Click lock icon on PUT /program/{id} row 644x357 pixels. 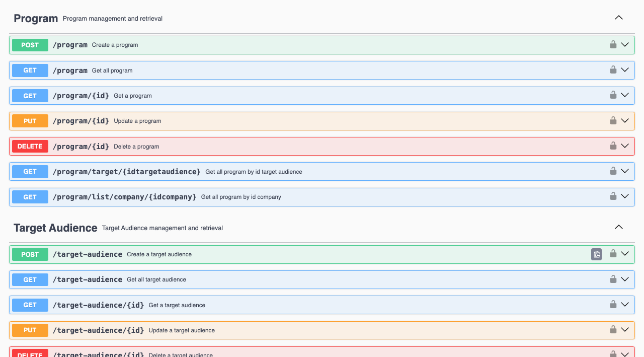(x=613, y=121)
